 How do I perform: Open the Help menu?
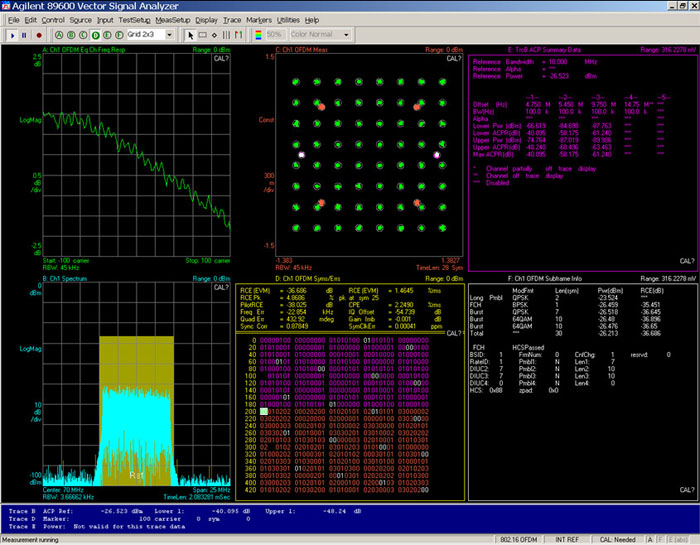312,20
